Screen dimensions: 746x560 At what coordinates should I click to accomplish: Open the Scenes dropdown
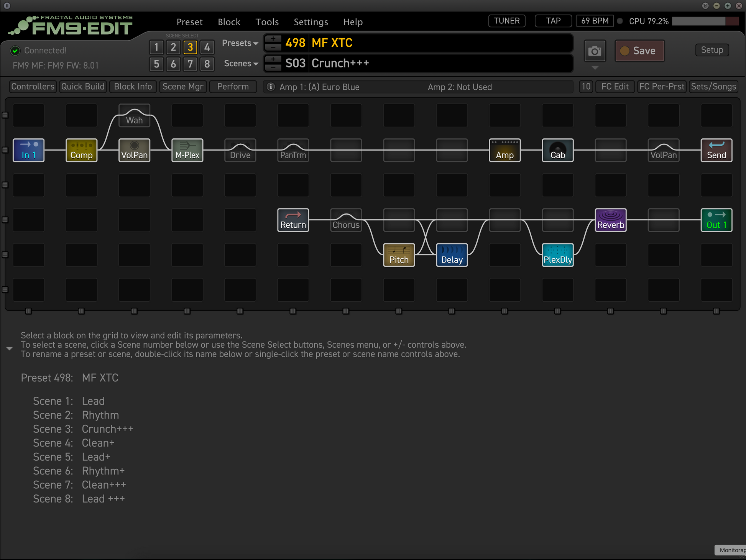pyautogui.click(x=241, y=64)
